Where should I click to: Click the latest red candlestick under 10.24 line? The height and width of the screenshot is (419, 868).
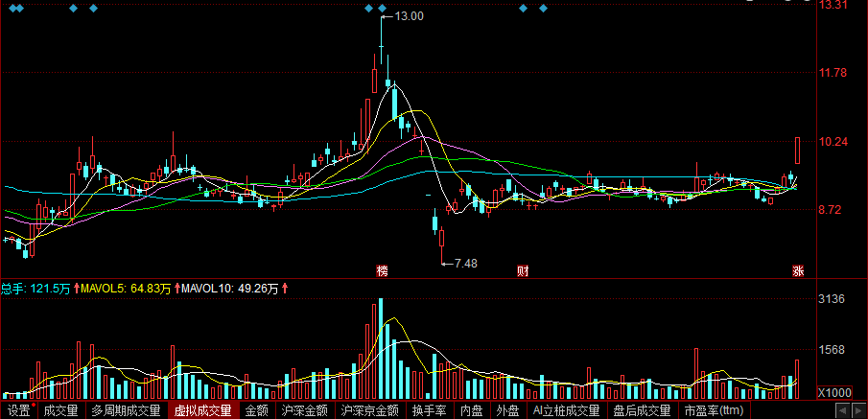pyautogui.click(x=798, y=151)
